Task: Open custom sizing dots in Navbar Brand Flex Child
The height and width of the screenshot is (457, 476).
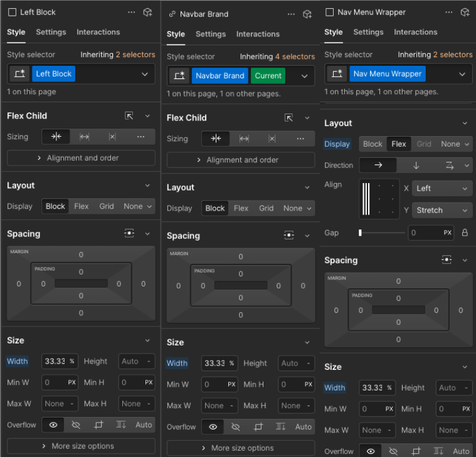Action: click(300, 139)
